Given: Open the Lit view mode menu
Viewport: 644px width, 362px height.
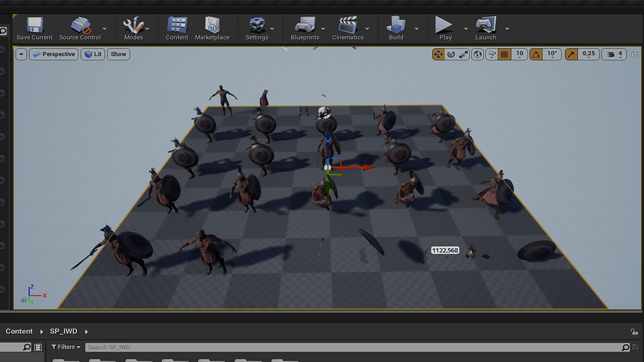Looking at the screenshot, I should click(x=93, y=54).
